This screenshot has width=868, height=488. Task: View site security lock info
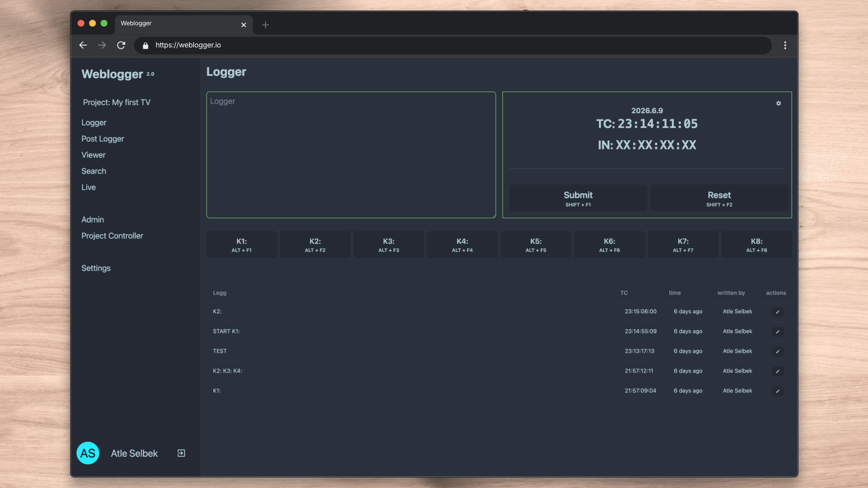coord(146,46)
